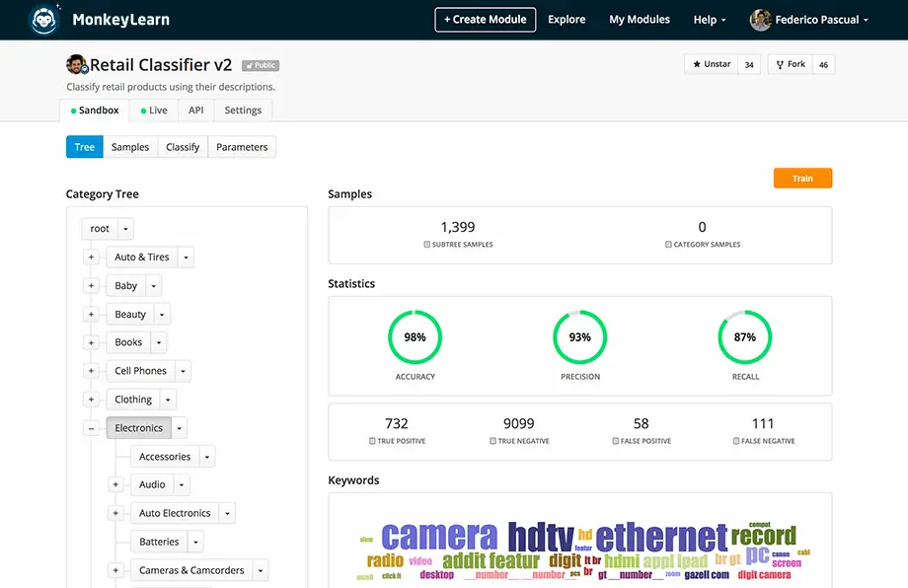
Task: Open the Cell Phones dropdown arrow
Action: [x=183, y=371]
